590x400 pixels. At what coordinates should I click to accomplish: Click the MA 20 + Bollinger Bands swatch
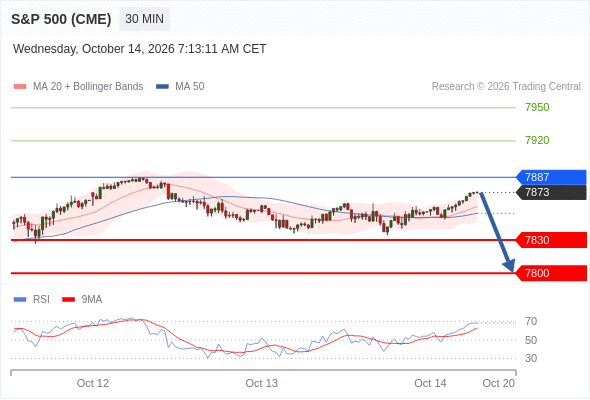point(20,87)
